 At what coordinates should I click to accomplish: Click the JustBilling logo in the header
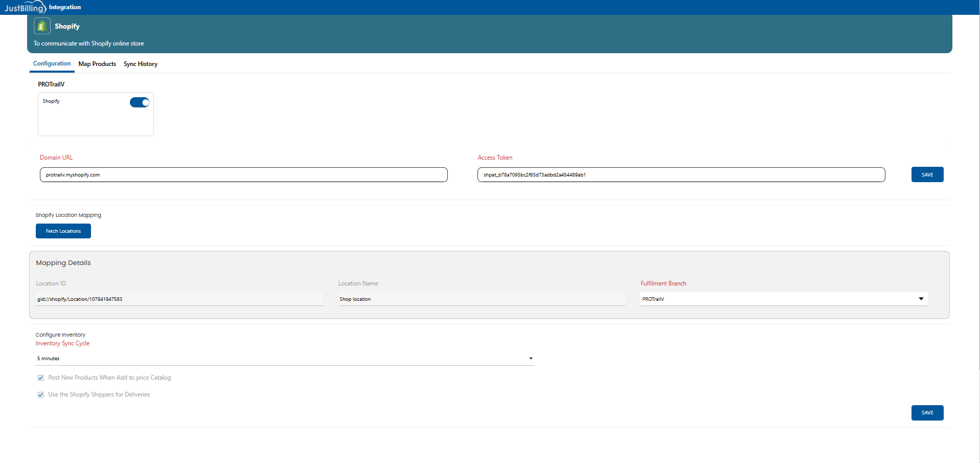point(25,7)
